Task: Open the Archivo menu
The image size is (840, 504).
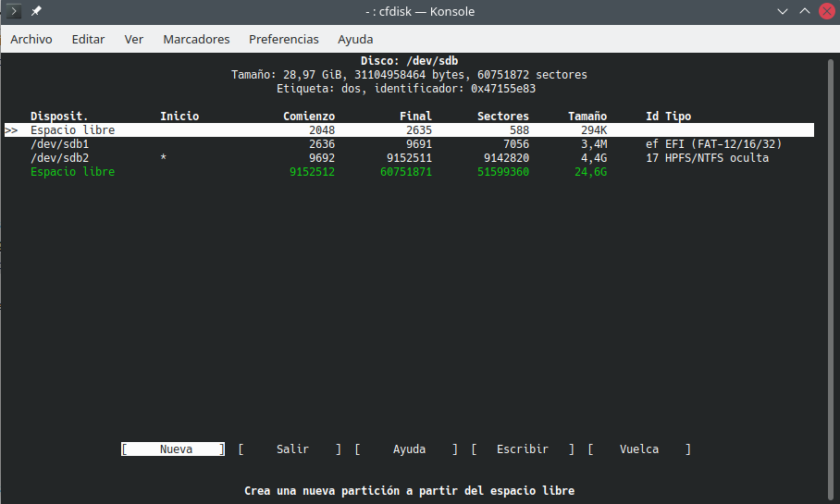Action: pos(31,39)
